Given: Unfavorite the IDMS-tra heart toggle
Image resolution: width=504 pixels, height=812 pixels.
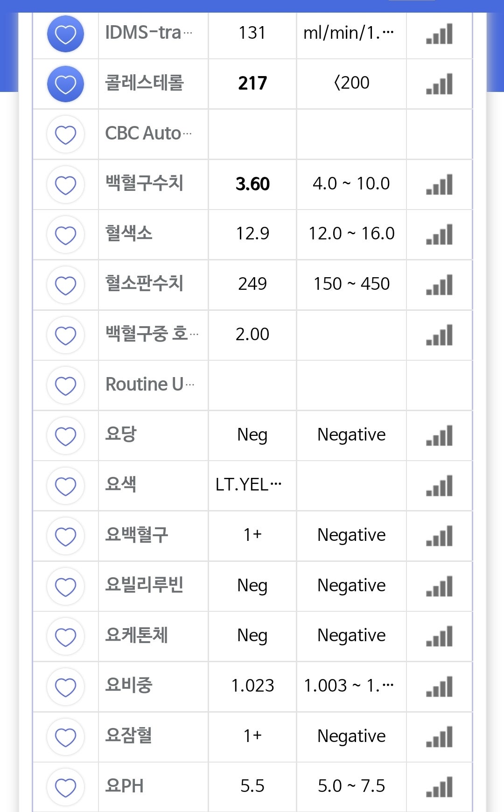Looking at the screenshot, I should coord(65,34).
